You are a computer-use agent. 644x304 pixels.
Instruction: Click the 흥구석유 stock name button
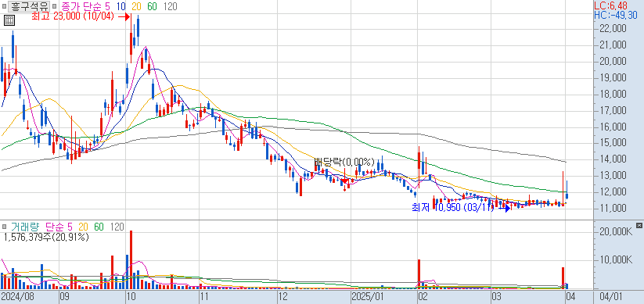[28, 6]
